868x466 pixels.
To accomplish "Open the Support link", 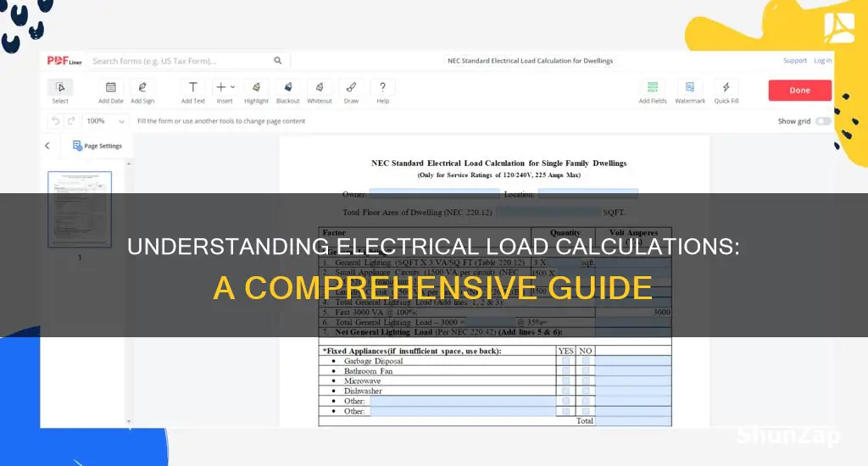I will pos(795,60).
